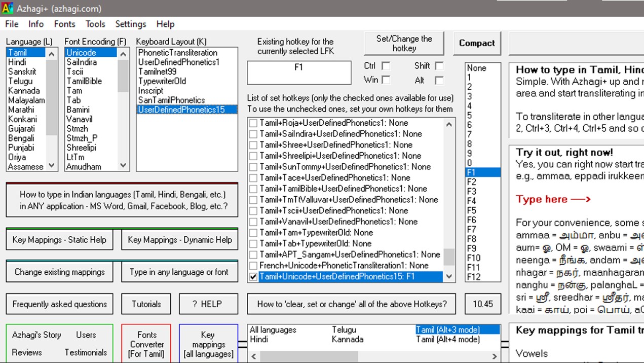Open Key mappings [all languages] button

point(208,344)
